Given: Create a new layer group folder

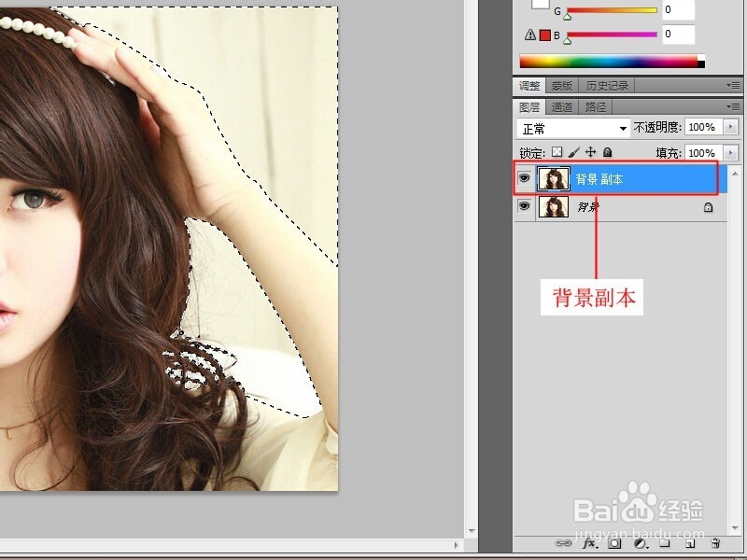Looking at the screenshot, I should tap(665, 543).
